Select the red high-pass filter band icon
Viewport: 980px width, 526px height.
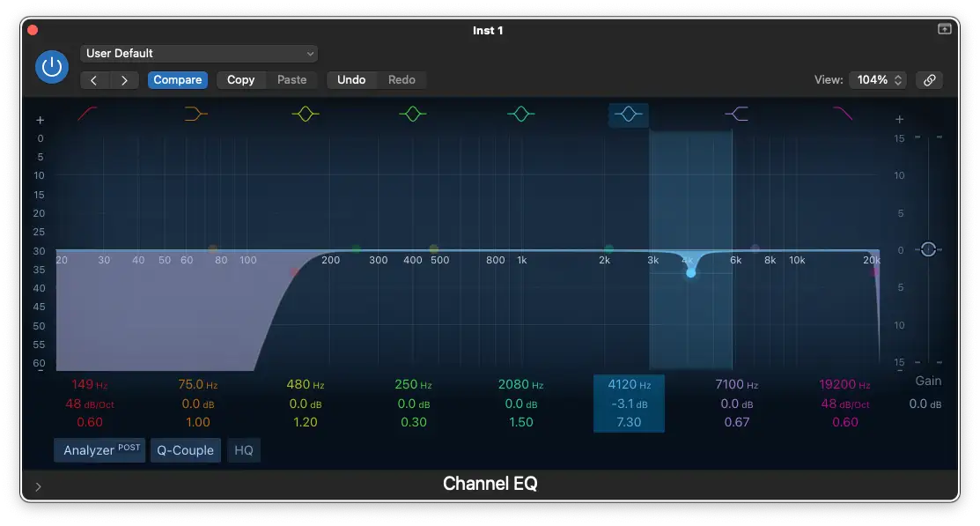click(89, 114)
